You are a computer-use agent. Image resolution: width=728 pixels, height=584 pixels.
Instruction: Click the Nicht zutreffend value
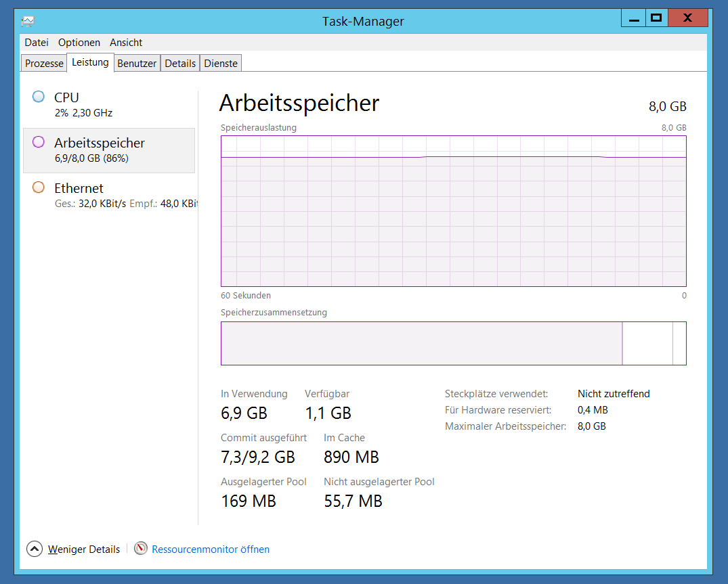point(614,394)
